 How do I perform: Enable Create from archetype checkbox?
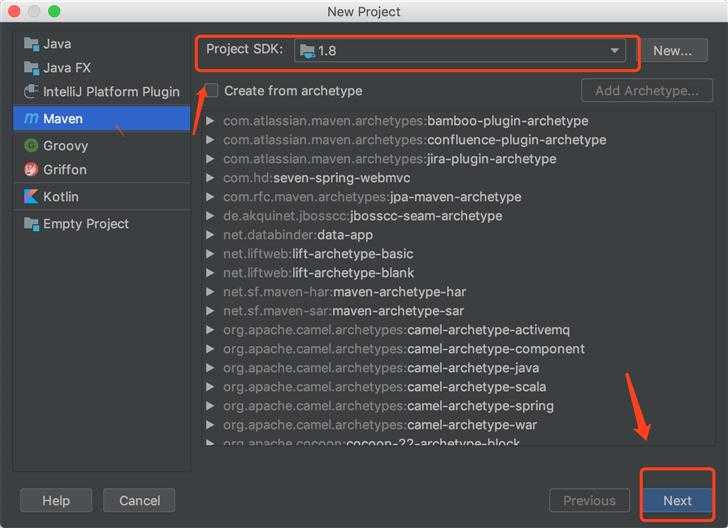211,90
